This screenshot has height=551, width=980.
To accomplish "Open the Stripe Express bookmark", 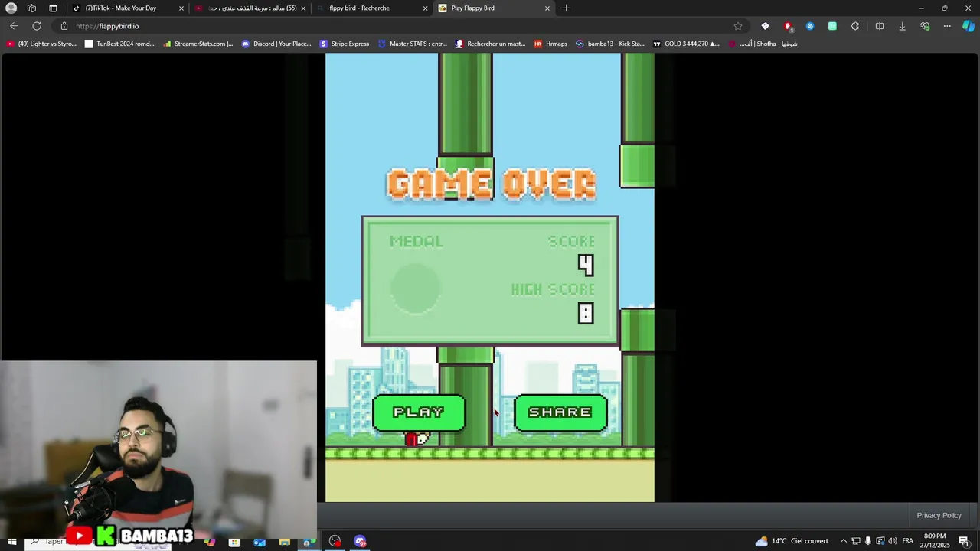I will (345, 44).
